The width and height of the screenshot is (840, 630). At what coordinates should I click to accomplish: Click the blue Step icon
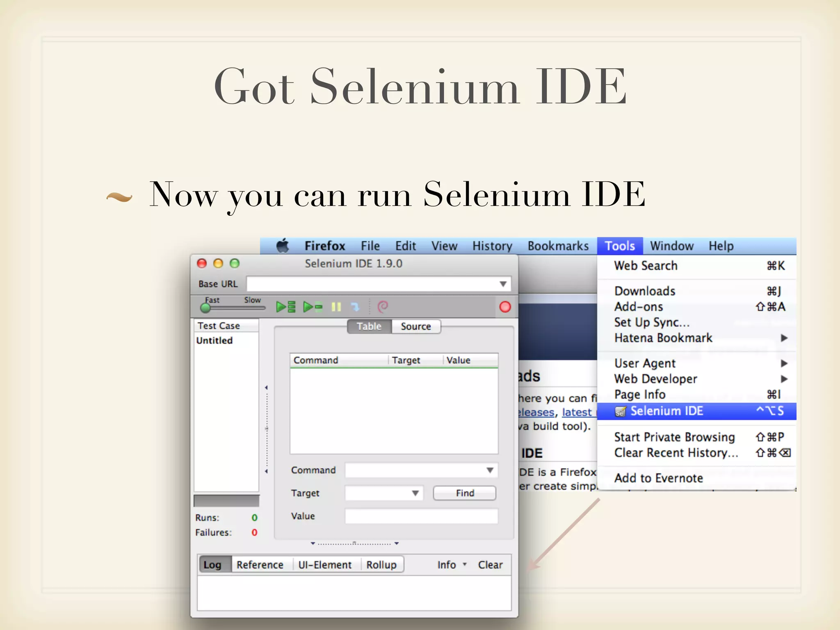tap(355, 307)
